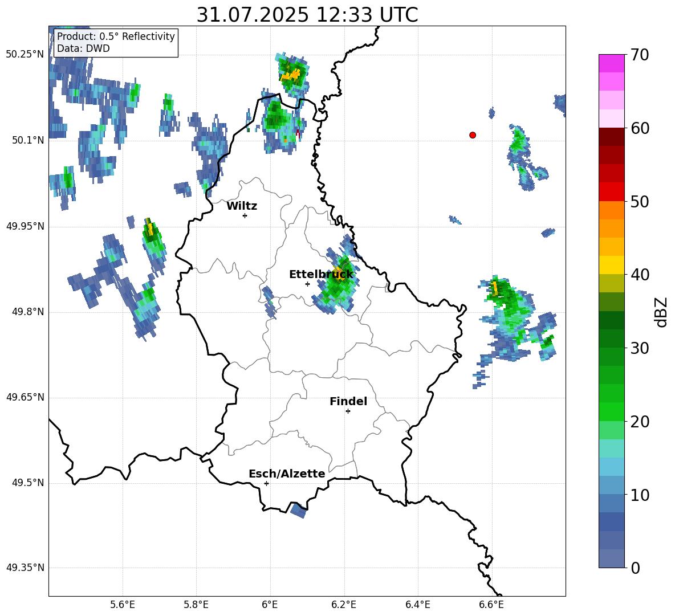Screen dimensions: 675x616
Task: Click the yellow colorbar segment above 40
Action: pyautogui.click(x=611, y=265)
